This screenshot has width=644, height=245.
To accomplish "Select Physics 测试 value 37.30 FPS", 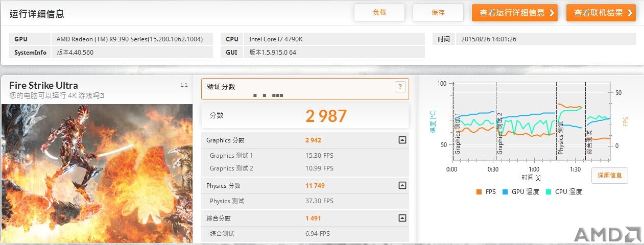I will (319, 201).
